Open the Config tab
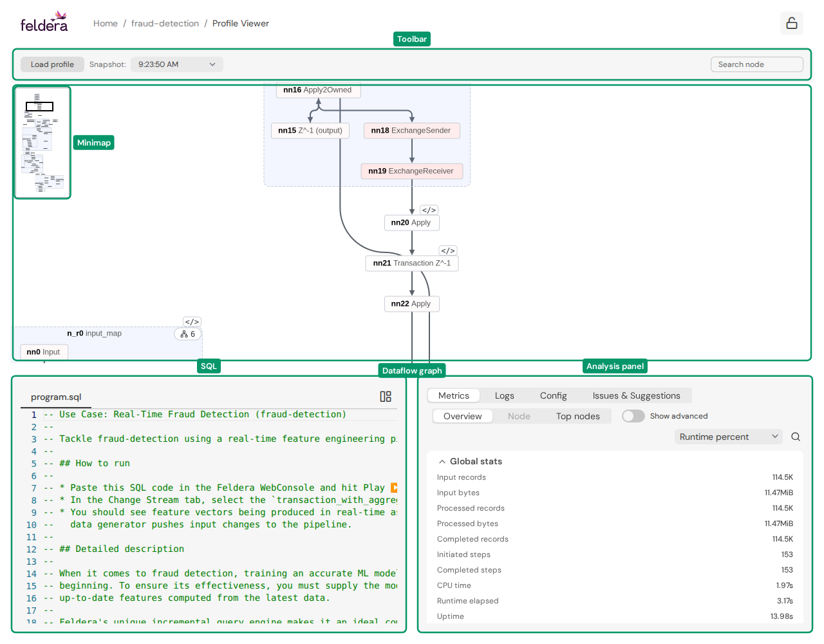The image size is (824, 644). (554, 395)
